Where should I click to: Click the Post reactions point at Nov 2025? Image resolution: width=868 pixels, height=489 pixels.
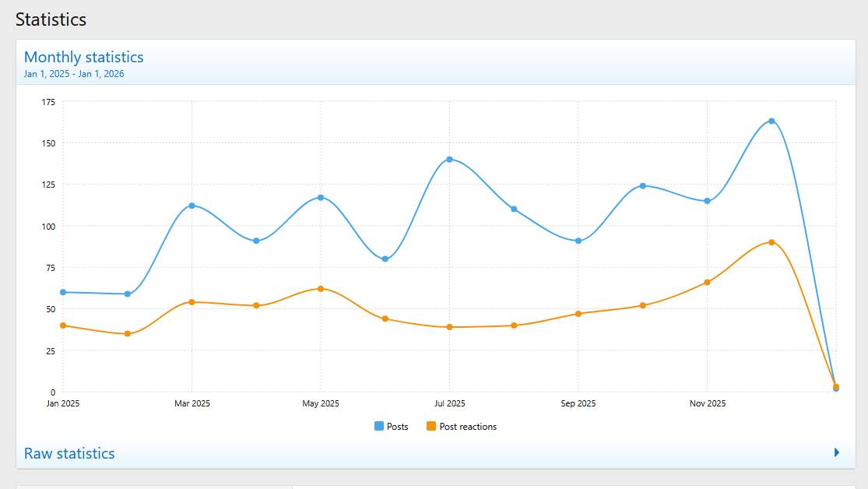(x=707, y=282)
